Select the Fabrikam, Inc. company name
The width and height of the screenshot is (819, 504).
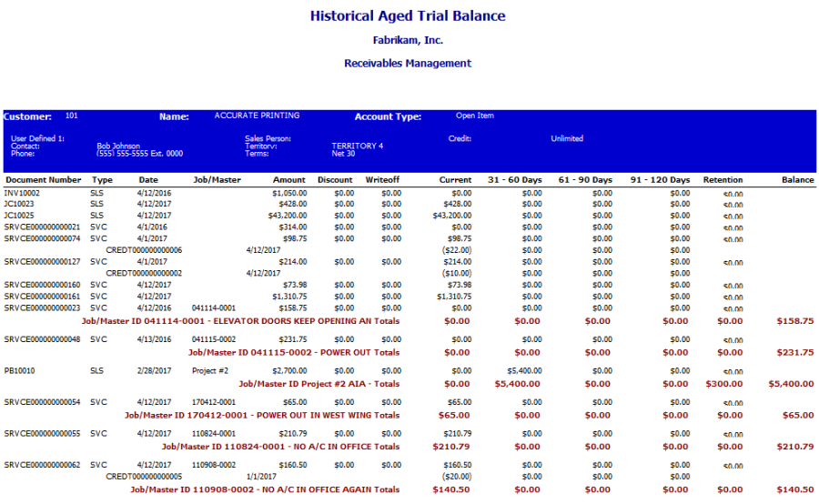tap(407, 41)
